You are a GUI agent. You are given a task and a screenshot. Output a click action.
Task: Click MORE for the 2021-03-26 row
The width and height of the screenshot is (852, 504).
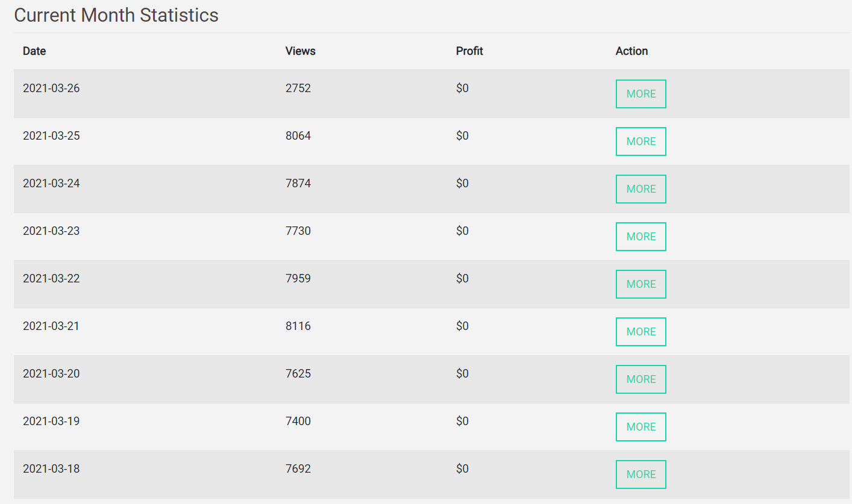point(641,94)
